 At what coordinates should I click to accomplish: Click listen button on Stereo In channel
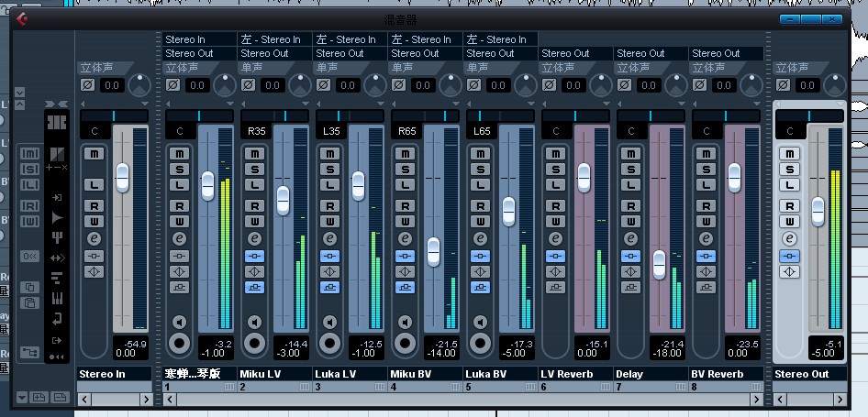(x=95, y=184)
